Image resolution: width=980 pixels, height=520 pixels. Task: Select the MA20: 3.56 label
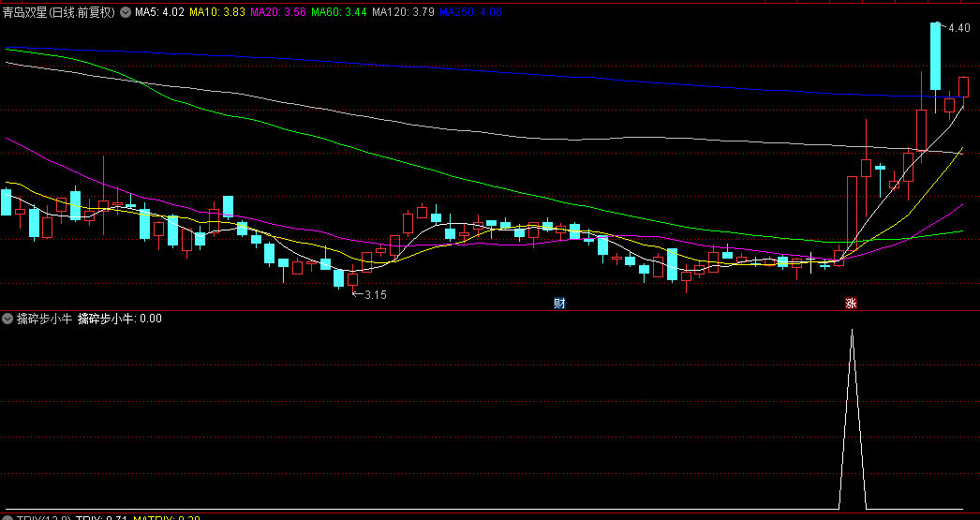click(x=278, y=12)
